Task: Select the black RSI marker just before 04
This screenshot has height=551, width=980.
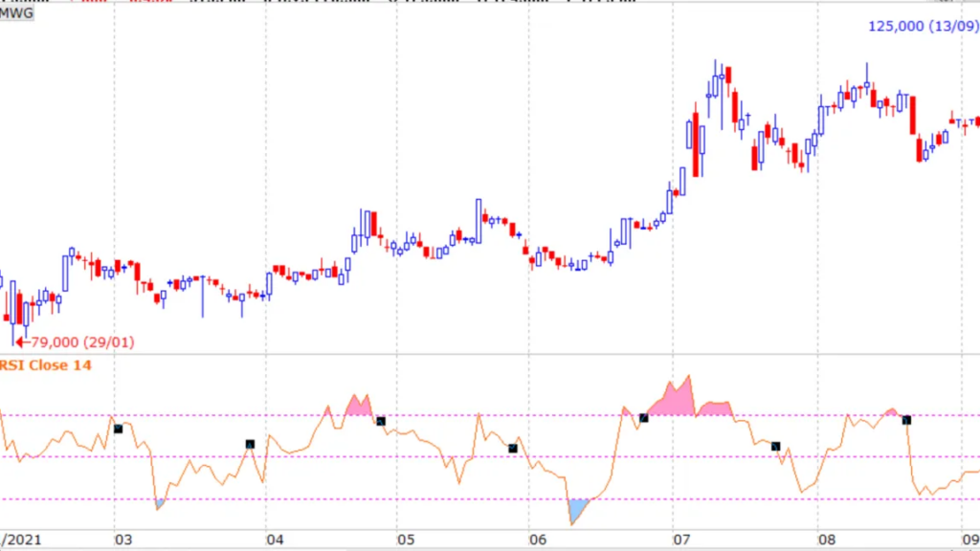Action: [250, 444]
